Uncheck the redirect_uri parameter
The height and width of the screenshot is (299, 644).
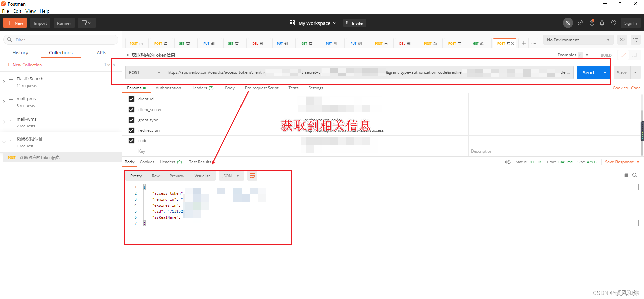click(131, 130)
